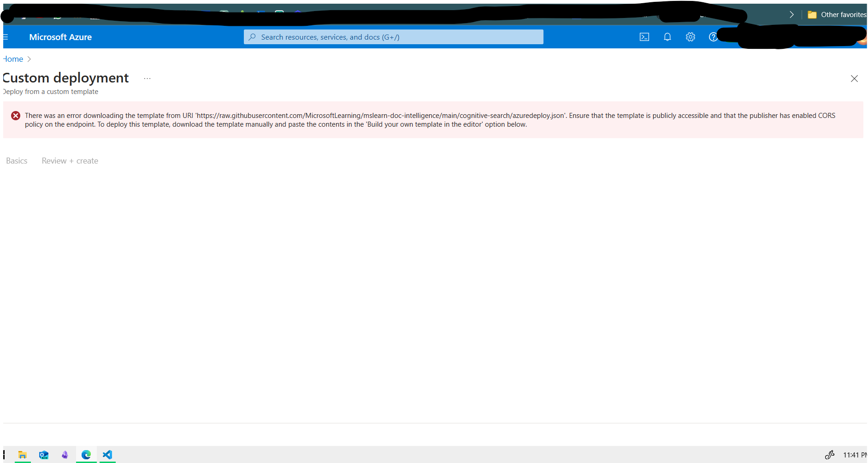Open the Azure portal Settings gear
This screenshot has height=463, width=868.
[690, 37]
